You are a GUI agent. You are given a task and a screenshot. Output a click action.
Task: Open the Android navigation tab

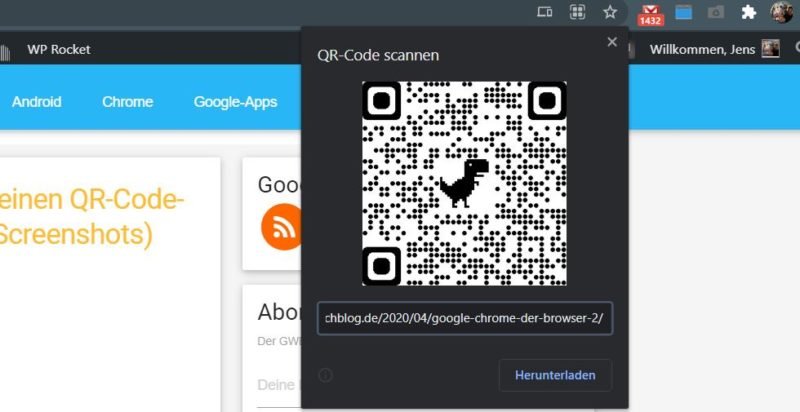[37, 101]
